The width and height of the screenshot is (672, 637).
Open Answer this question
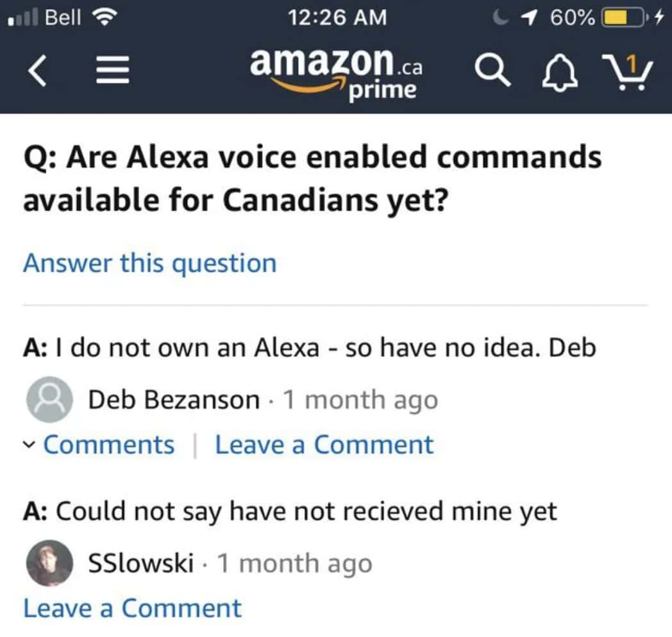[149, 263]
